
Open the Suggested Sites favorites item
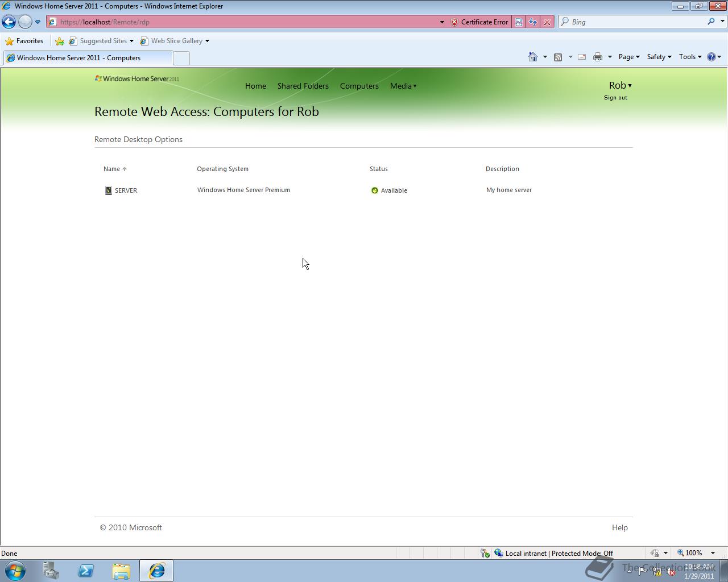(101, 41)
